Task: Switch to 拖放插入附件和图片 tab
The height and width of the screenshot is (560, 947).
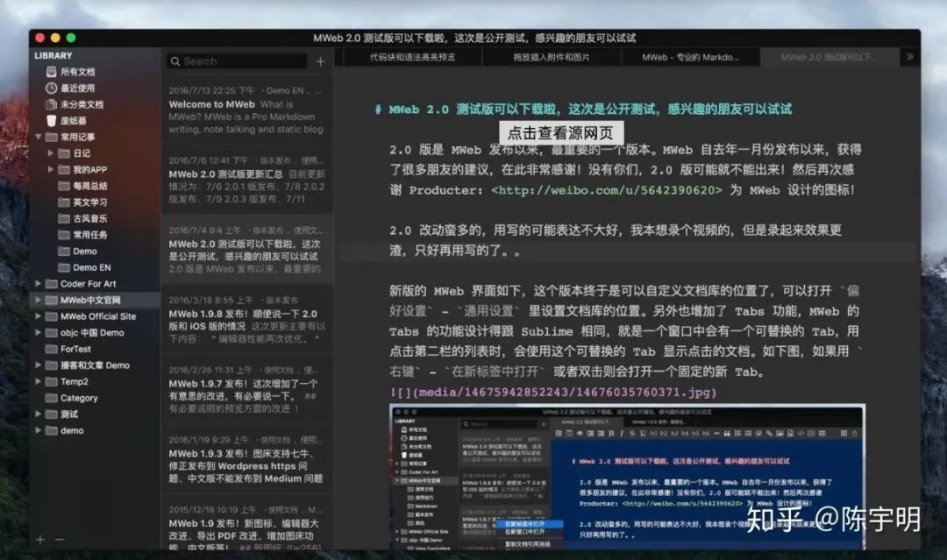Action: click(552, 57)
